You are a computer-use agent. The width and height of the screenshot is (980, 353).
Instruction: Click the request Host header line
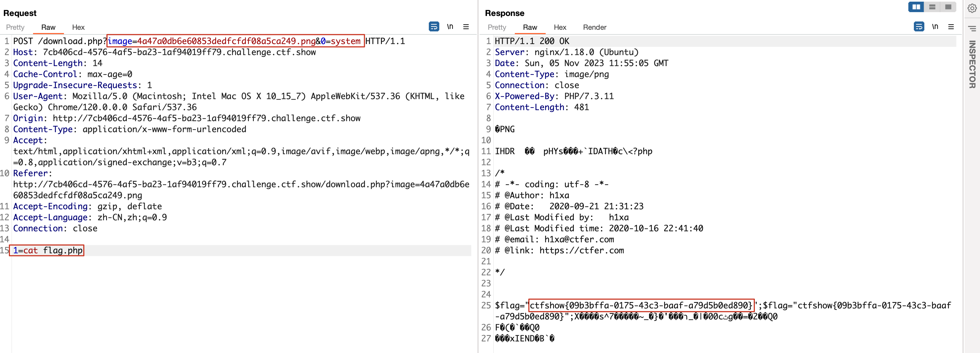pyautogui.click(x=164, y=52)
